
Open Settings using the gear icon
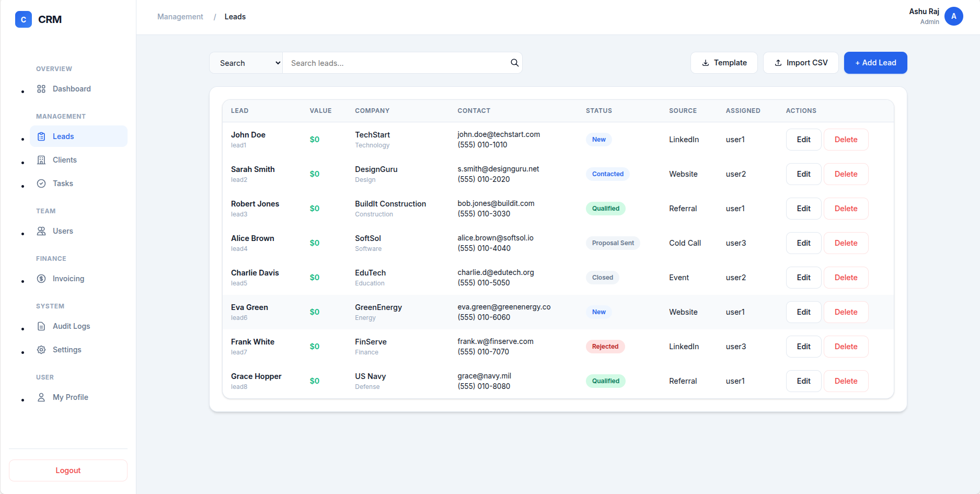tap(41, 349)
